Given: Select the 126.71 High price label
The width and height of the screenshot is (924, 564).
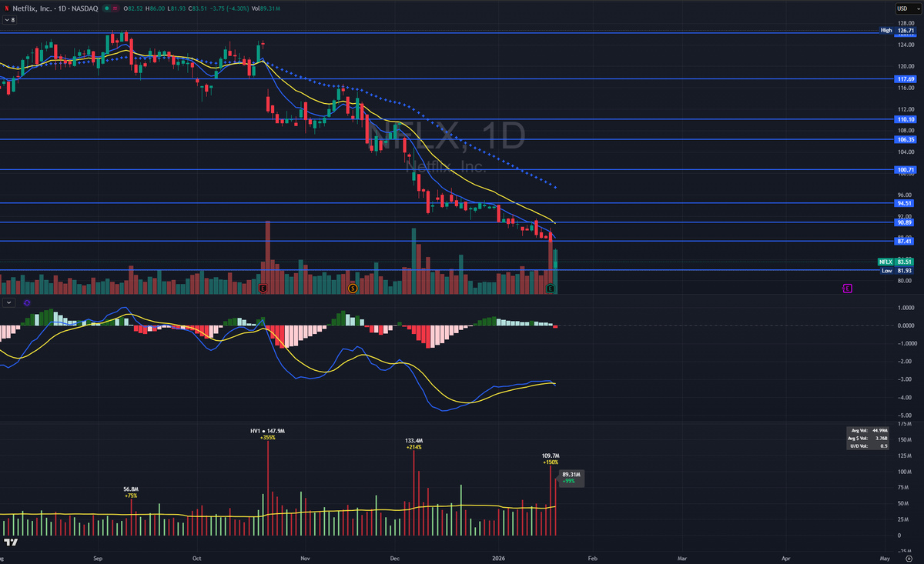Looking at the screenshot, I should (898, 31).
